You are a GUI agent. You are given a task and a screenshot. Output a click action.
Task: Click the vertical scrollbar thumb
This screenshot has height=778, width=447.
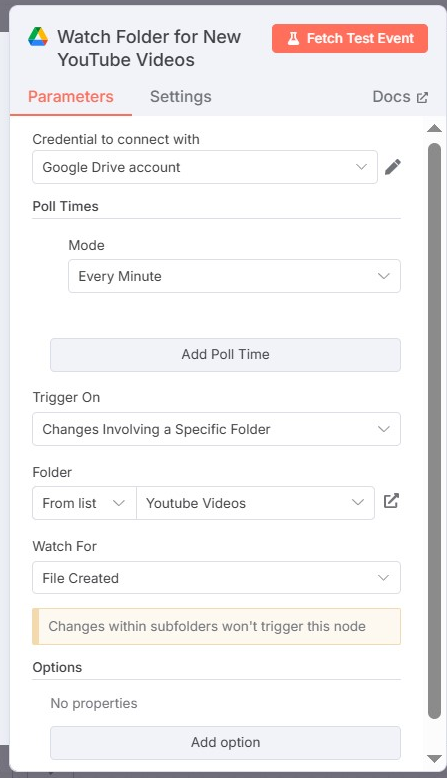(435, 431)
